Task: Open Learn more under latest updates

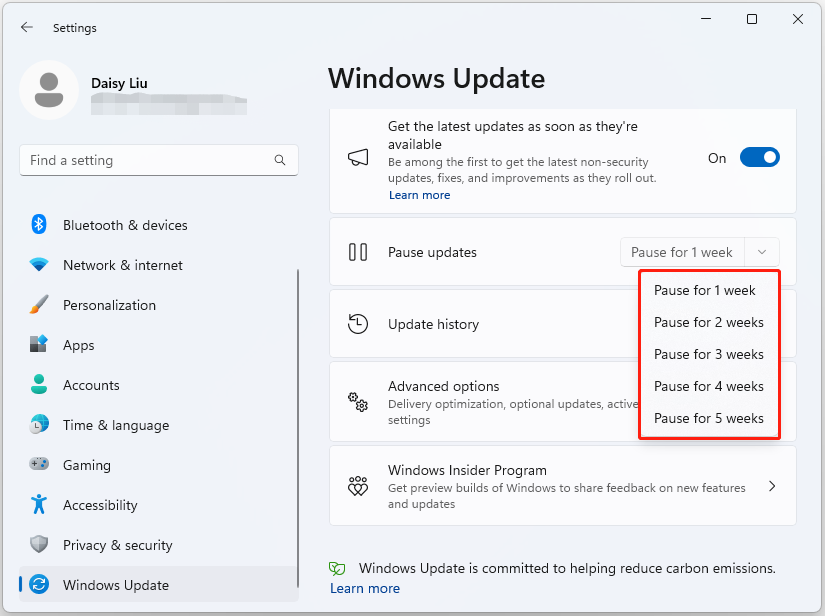Action: click(x=419, y=195)
